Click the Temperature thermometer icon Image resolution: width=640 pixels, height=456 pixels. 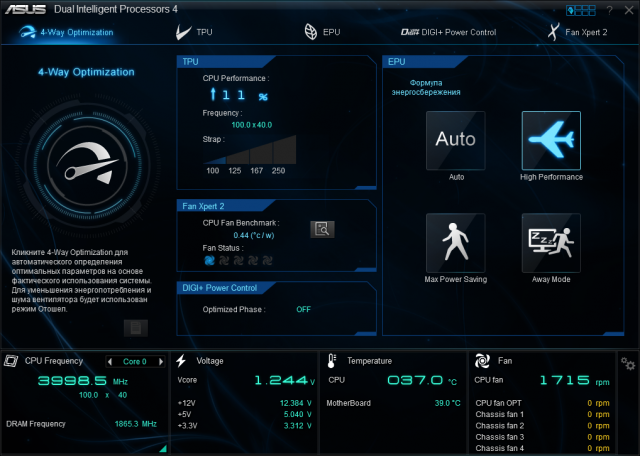click(331, 361)
